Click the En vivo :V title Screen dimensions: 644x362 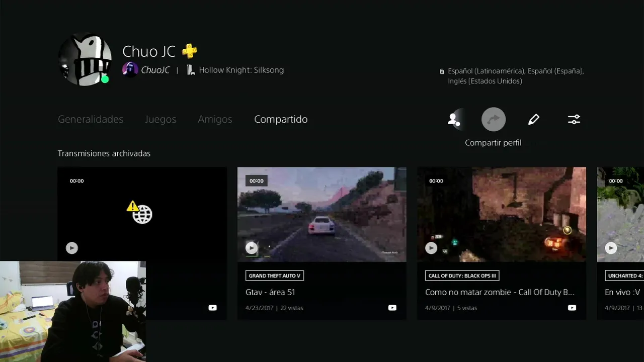click(x=622, y=292)
